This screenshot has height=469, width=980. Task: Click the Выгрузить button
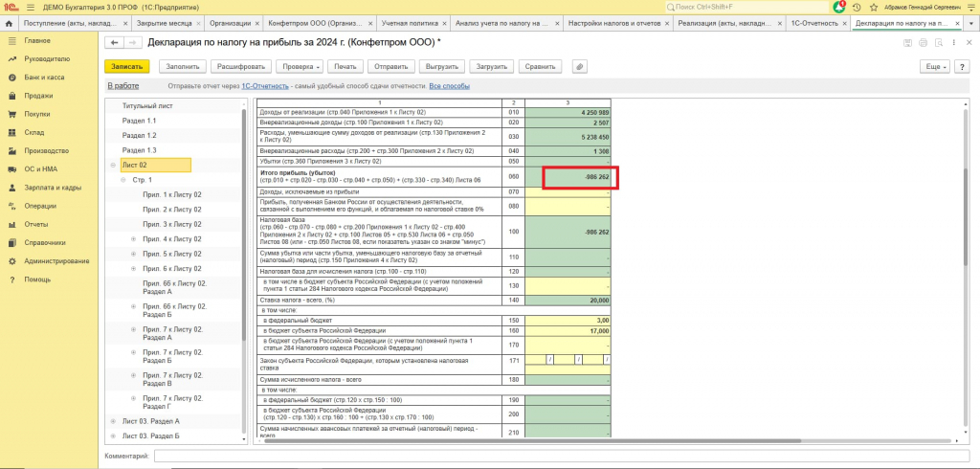pyautogui.click(x=442, y=66)
